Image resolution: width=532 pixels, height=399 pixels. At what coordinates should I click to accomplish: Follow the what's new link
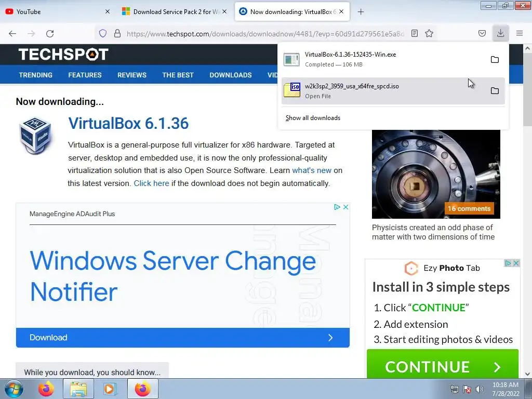[x=312, y=170]
